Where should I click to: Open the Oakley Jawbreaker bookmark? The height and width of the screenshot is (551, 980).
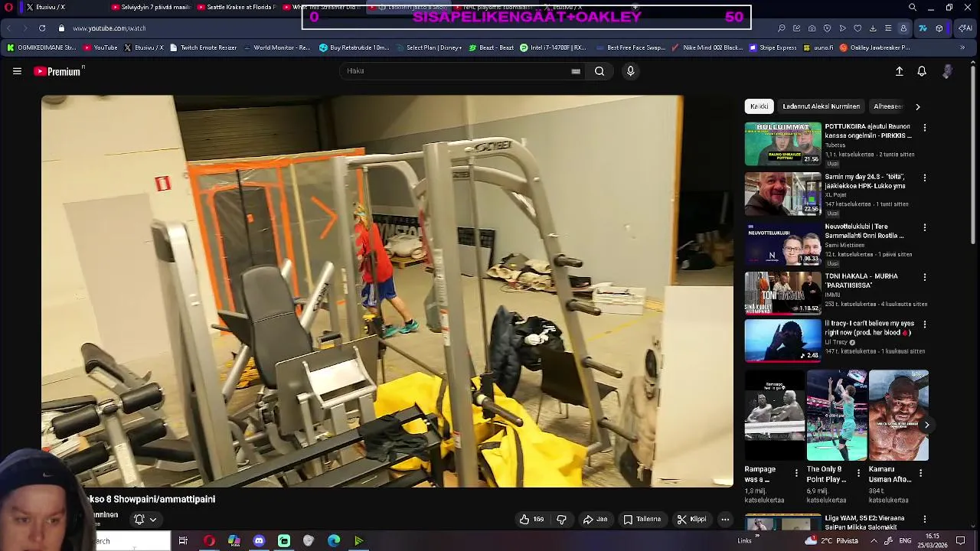[x=874, y=47]
